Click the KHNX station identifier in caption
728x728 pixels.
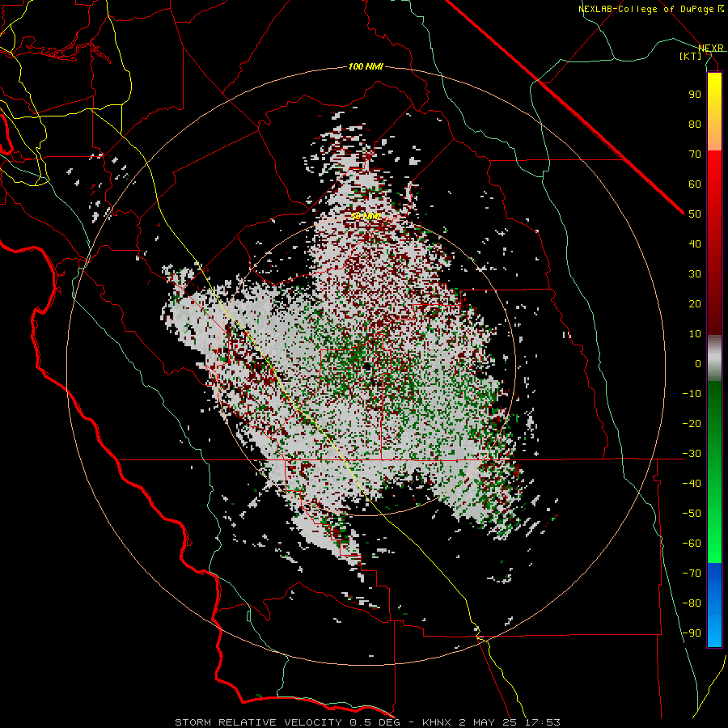tap(437, 722)
